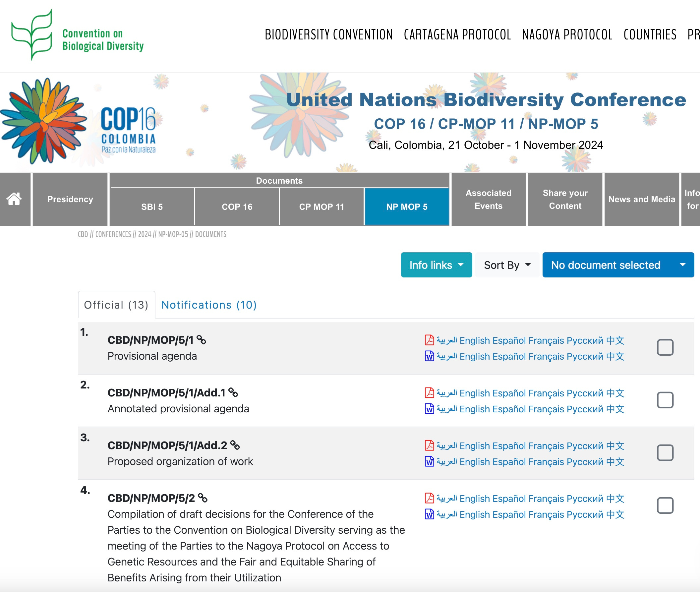
Task: Click the Convention on Biological Diversity logo
Action: coord(77,35)
